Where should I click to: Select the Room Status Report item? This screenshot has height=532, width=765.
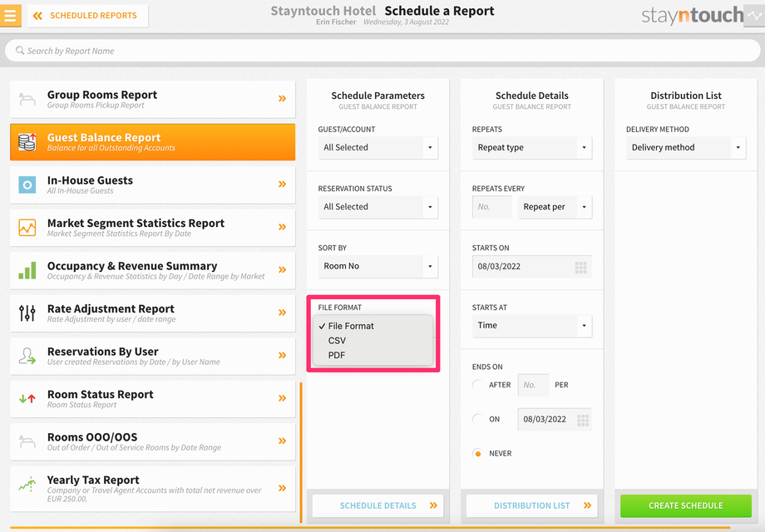pyautogui.click(x=153, y=398)
